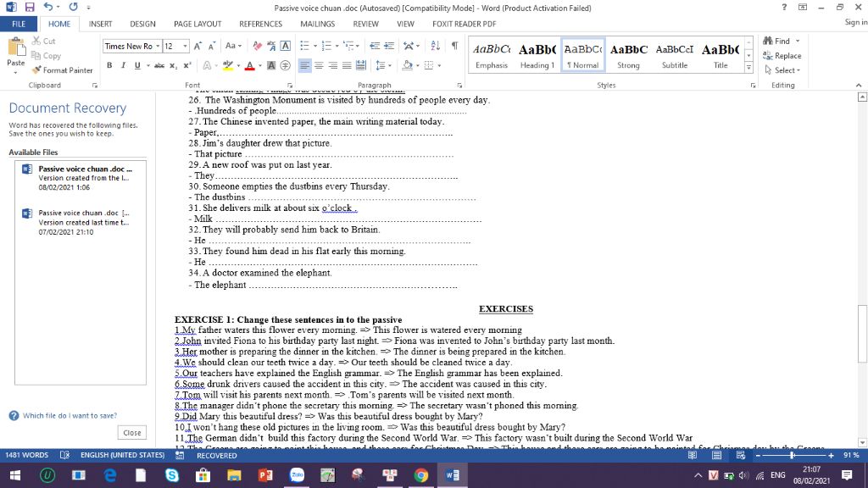868x488 pixels.
Task: Toggle Underline formatting
Action: coord(137,65)
